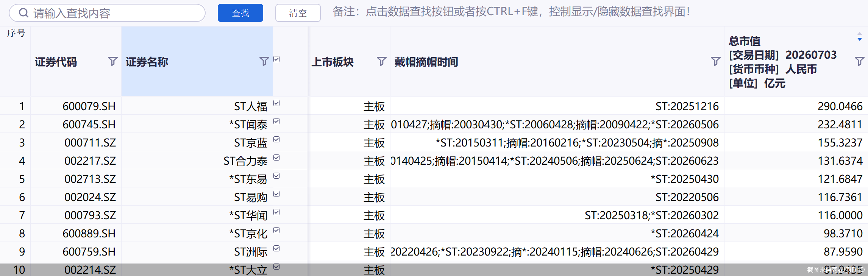
Task: Toggle checkbox for ST合力泰 row
Action: tap(276, 157)
